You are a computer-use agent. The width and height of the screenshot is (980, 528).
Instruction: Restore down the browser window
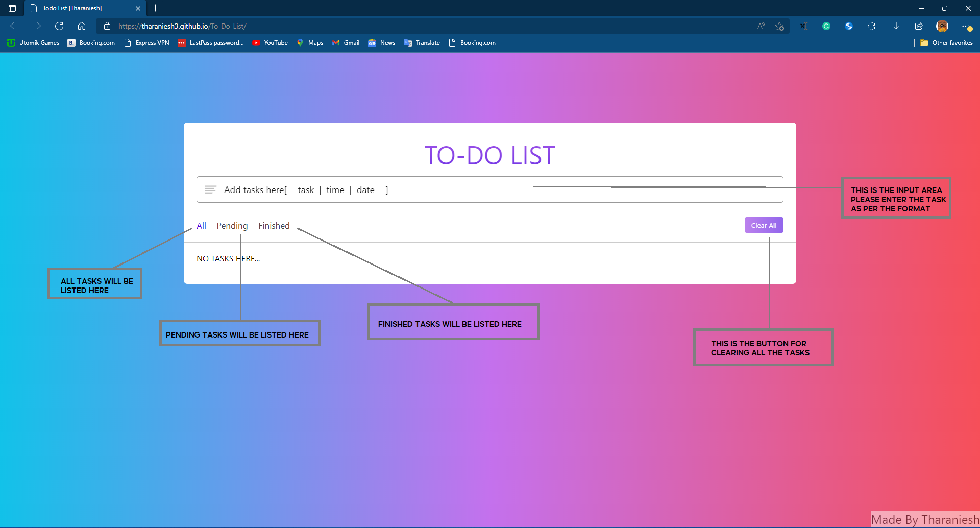tap(945, 8)
